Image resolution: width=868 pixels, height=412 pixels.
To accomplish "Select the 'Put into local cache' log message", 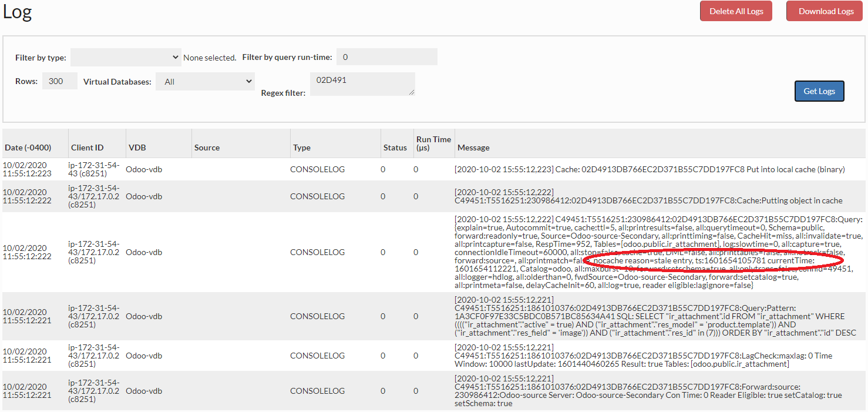I will click(649, 169).
